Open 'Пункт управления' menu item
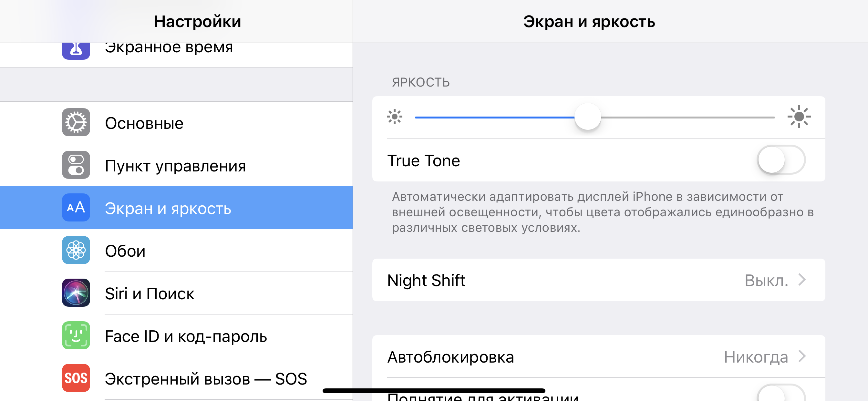Screen dimensions: 868x401 click(175, 165)
